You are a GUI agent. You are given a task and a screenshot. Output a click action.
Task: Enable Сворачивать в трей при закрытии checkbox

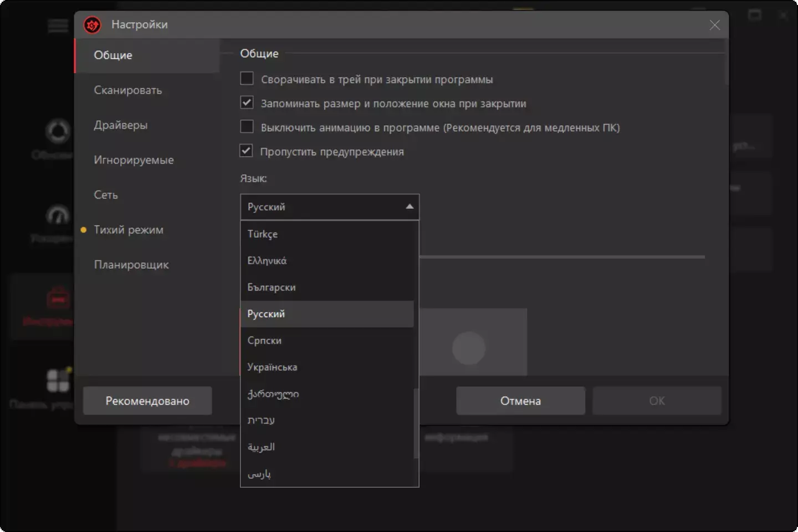(x=247, y=79)
